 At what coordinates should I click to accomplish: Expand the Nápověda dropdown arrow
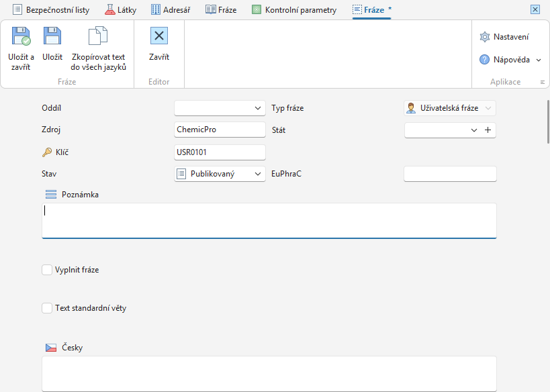[x=539, y=60]
